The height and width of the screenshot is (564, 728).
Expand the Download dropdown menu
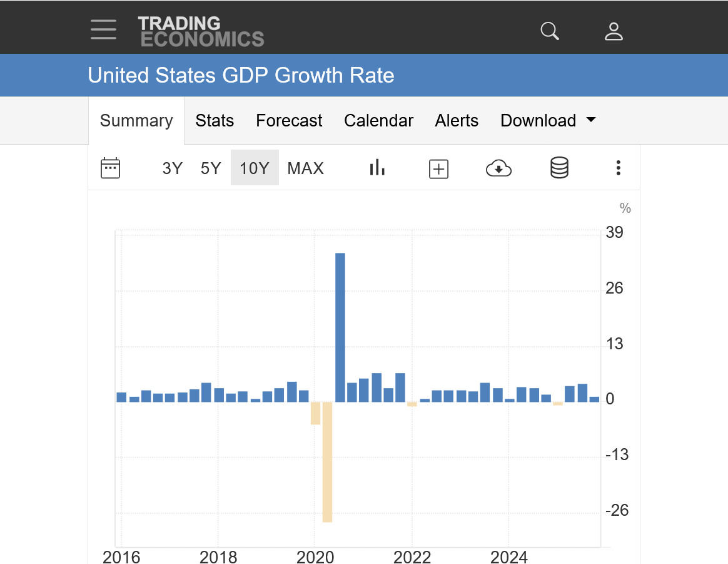pyautogui.click(x=548, y=120)
